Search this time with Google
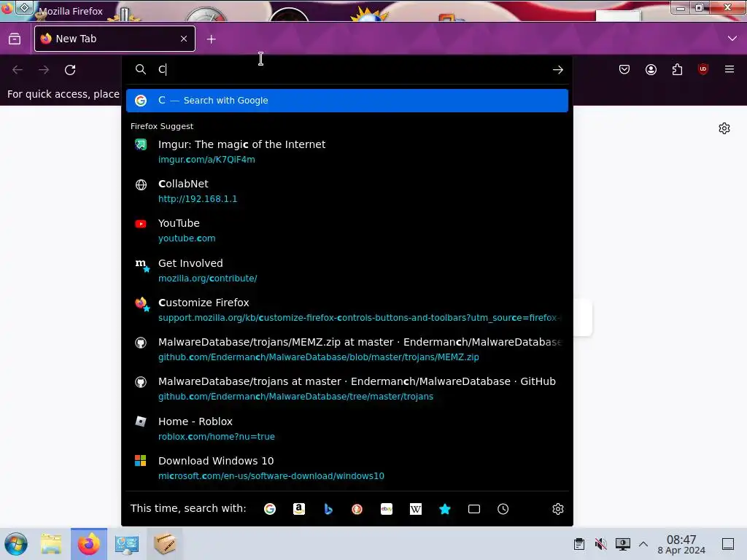Screen dimensions: 747x560 [x=270, y=509]
